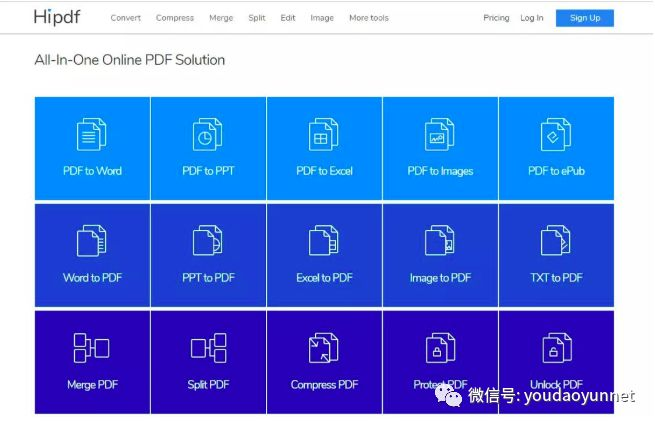Open the PDF to Word label
Viewport: 655px width, 426px height.
click(x=92, y=171)
